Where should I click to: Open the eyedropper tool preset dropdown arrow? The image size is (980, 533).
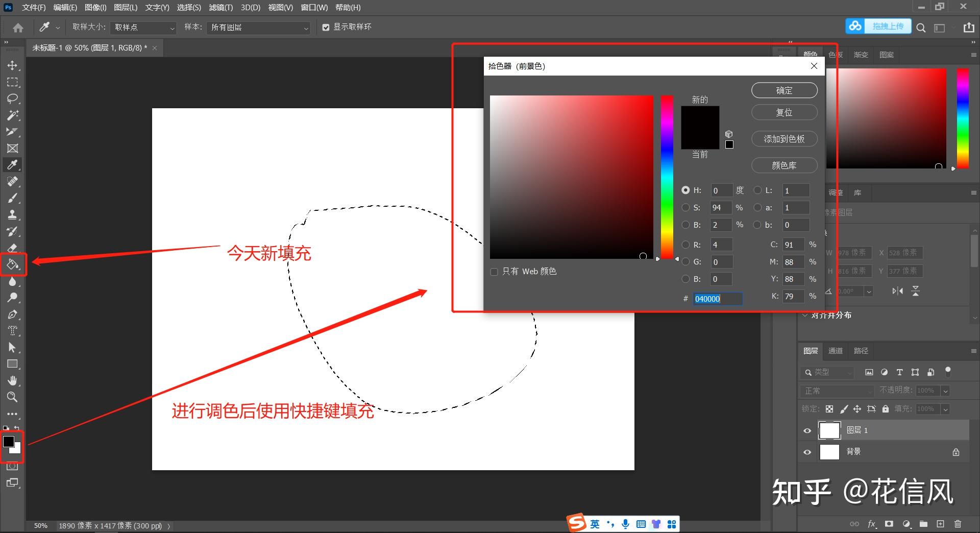click(x=58, y=28)
